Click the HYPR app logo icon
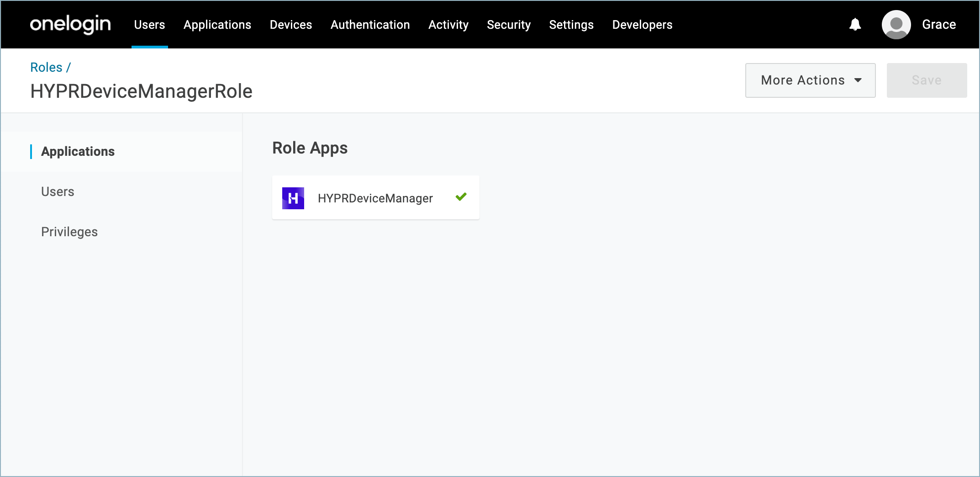 click(x=293, y=198)
